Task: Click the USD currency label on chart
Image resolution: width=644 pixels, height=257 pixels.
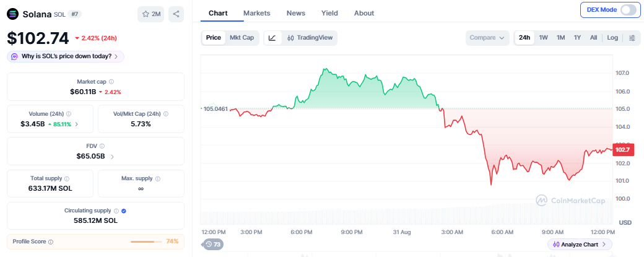Action: tap(625, 222)
